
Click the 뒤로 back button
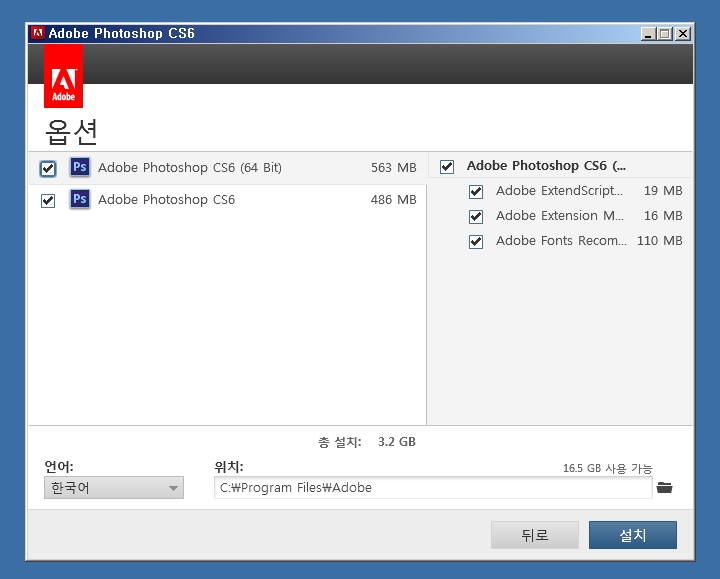(x=534, y=535)
